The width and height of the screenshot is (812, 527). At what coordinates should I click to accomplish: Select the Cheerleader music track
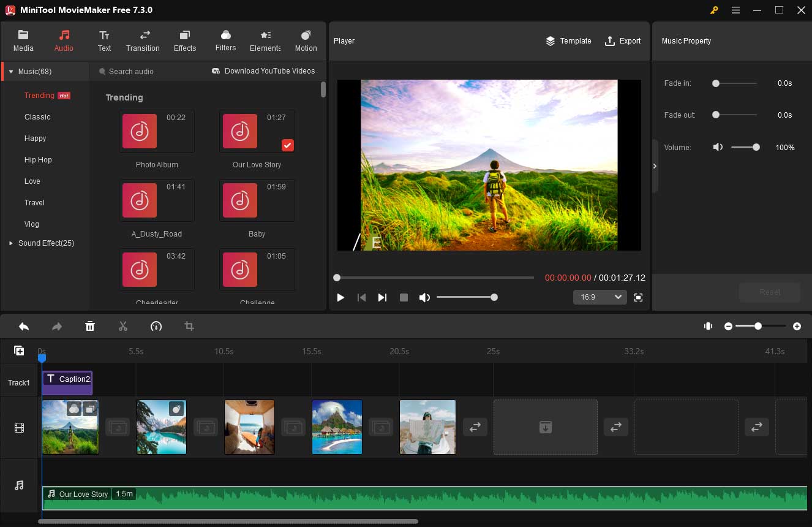click(x=157, y=270)
